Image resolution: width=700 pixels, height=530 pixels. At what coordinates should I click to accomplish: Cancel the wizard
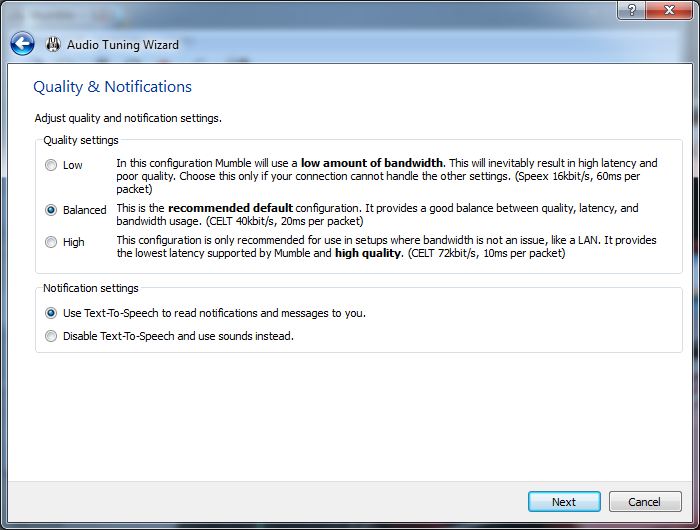point(645,502)
